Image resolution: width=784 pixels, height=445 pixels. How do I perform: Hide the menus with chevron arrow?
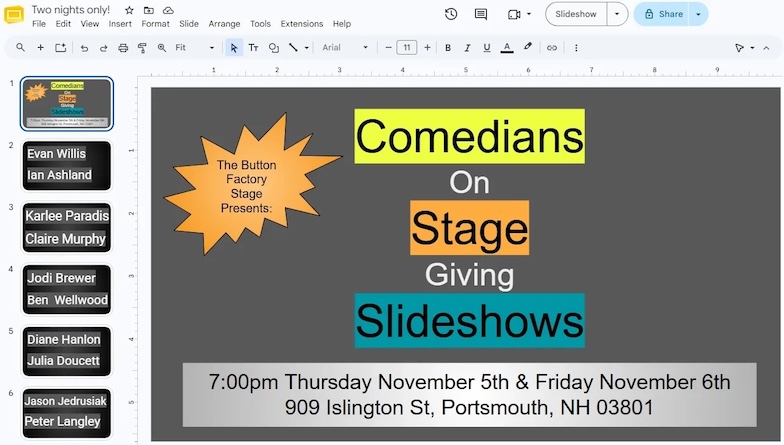766,48
